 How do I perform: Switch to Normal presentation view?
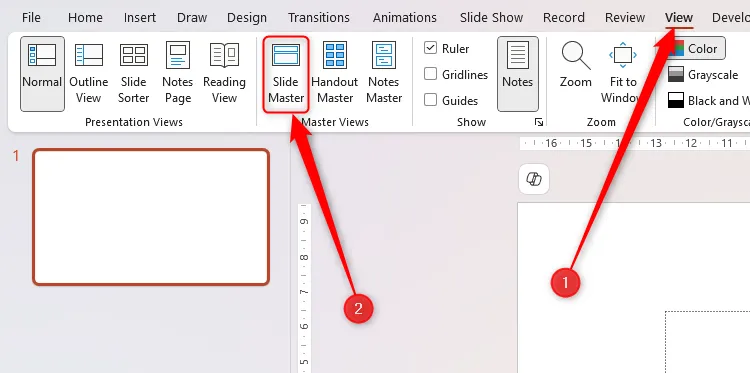42,74
